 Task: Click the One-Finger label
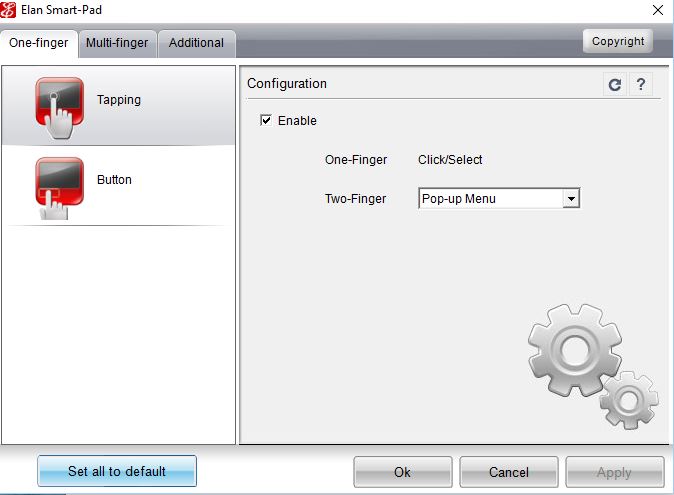click(x=356, y=160)
